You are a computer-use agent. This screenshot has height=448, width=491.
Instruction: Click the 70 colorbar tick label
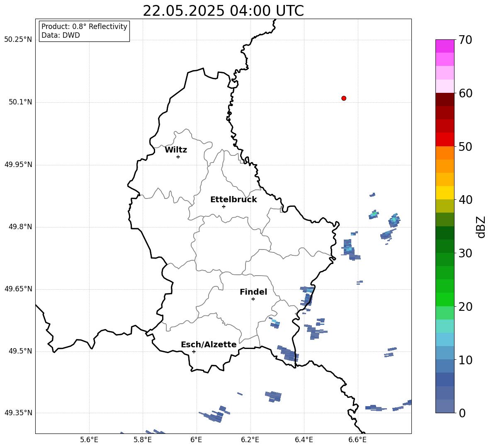465,40
